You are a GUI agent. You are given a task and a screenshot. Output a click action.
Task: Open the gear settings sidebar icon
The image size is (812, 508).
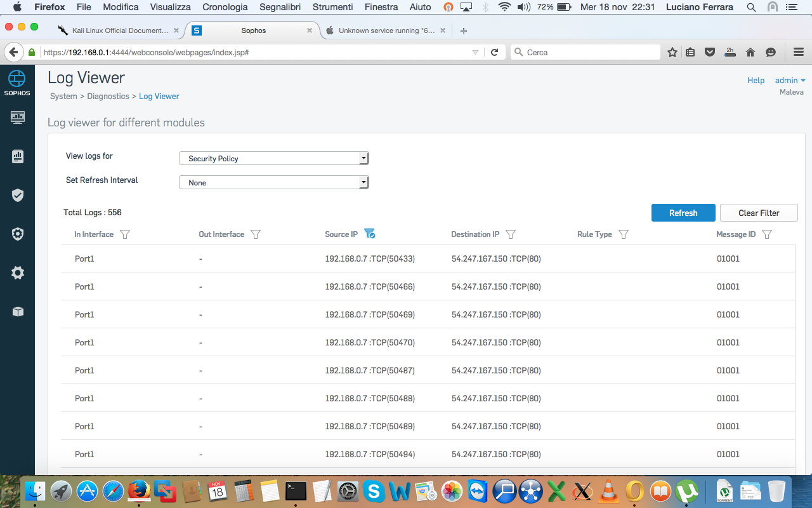click(18, 273)
